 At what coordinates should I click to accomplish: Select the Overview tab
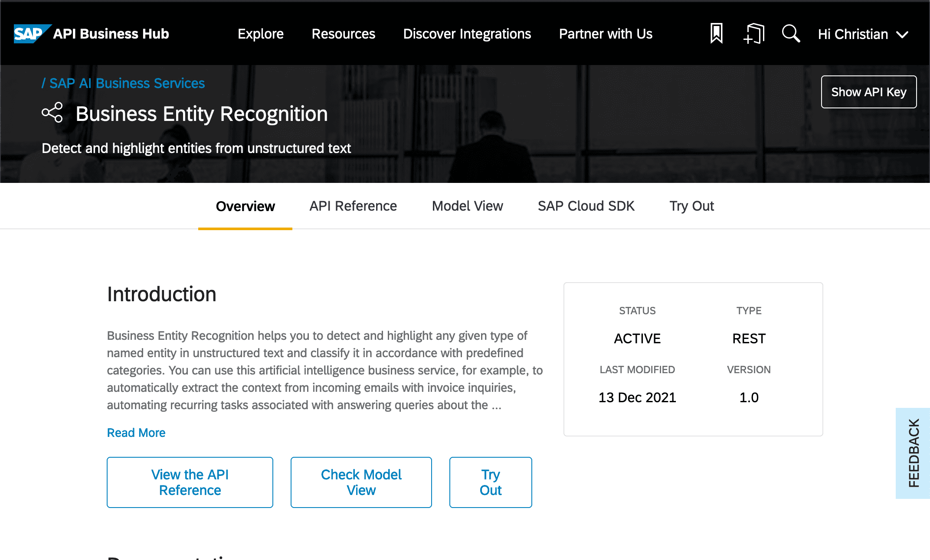[245, 206]
